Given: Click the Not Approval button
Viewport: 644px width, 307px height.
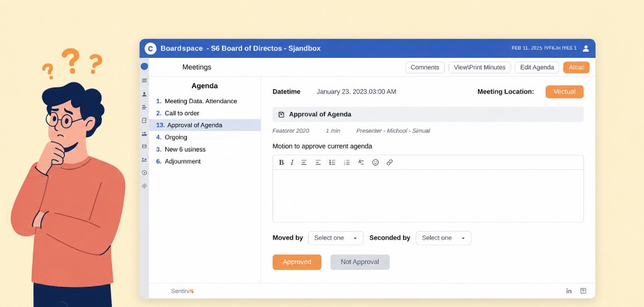Looking at the screenshot, I should [360, 262].
